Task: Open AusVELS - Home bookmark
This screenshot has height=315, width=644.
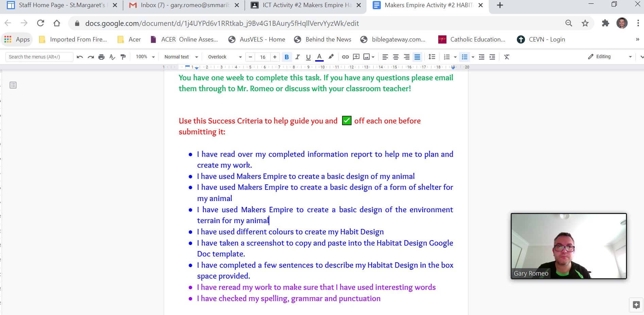Action: (x=257, y=39)
